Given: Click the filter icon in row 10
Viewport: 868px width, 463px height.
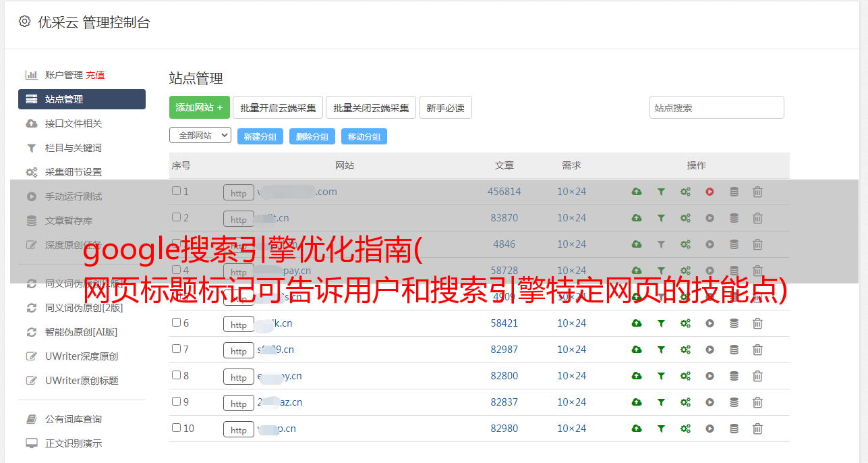Looking at the screenshot, I should pyautogui.click(x=661, y=429).
